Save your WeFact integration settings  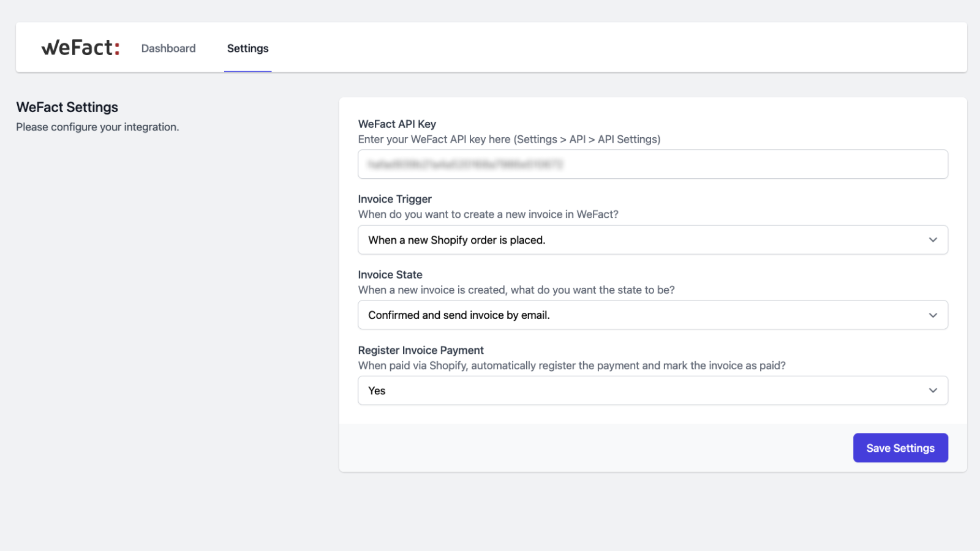(x=900, y=448)
